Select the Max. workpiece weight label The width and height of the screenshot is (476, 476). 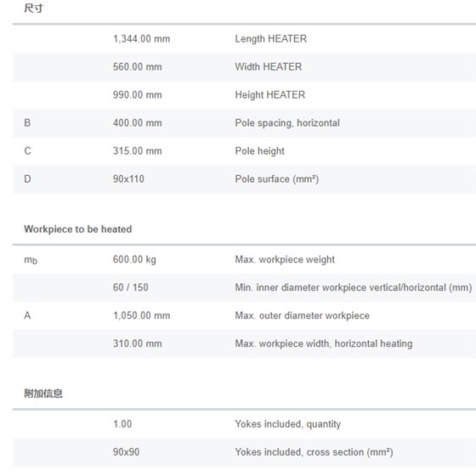point(285,259)
